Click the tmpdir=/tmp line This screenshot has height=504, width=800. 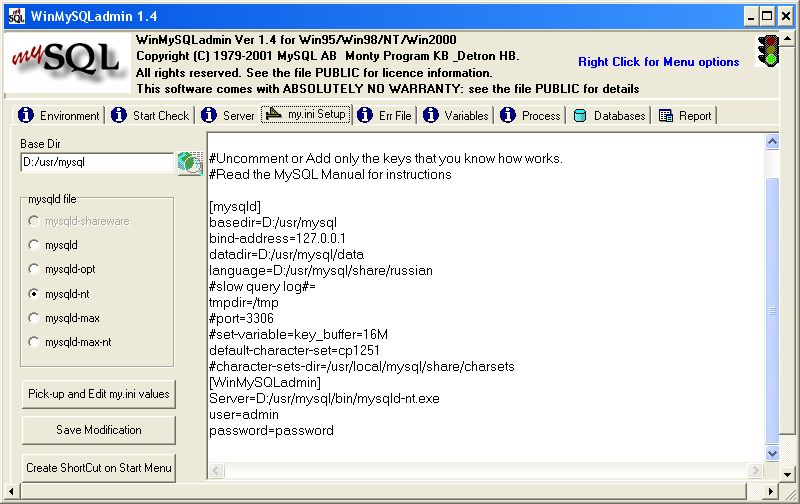pos(244,303)
